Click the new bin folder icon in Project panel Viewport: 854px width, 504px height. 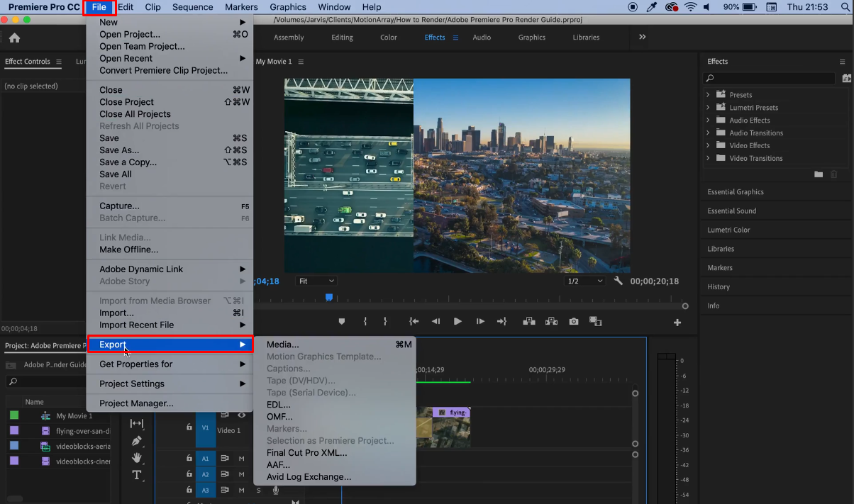(11, 365)
